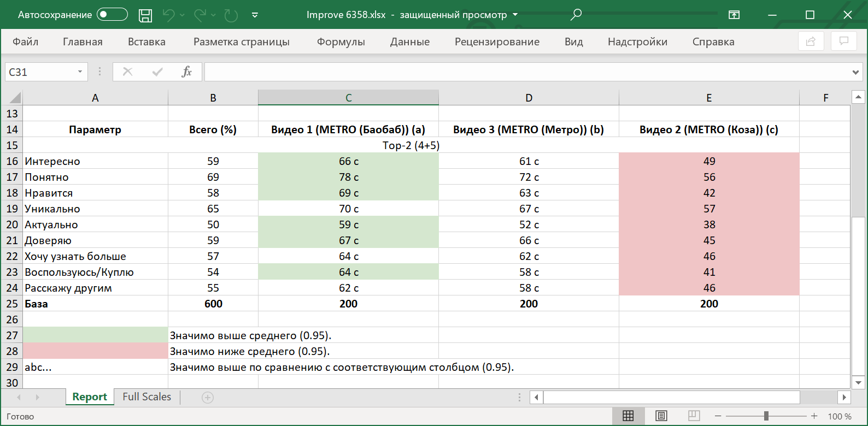
Task: Click the Share icon button
Action: [x=811, y=42]
